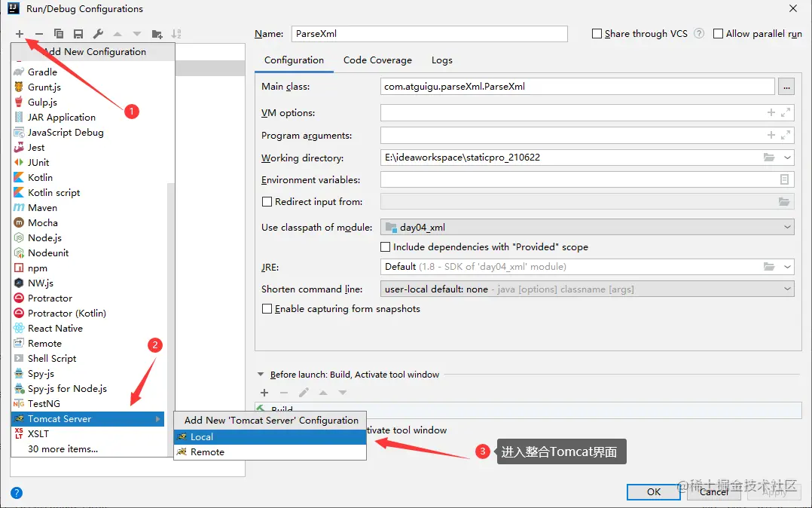The height and width of the screenshot is (508, 812).
Task: Browse for the main class with the ellipsis button
Action: coord(786,87)
